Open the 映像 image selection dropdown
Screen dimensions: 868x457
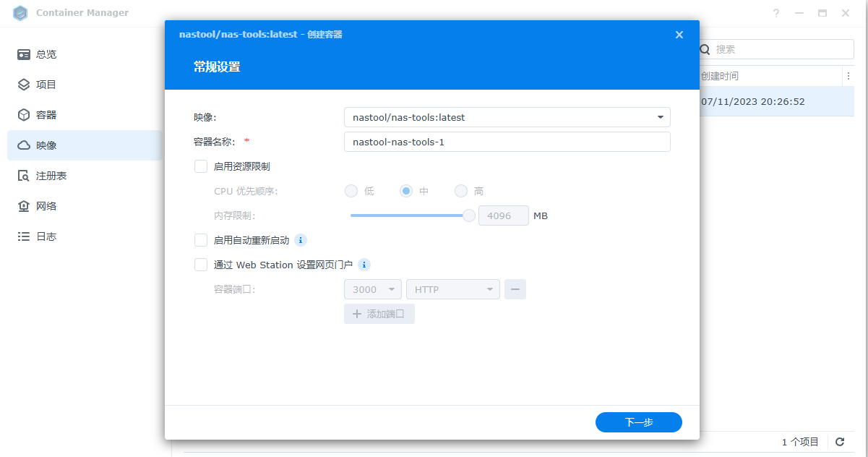coord(507,117)
